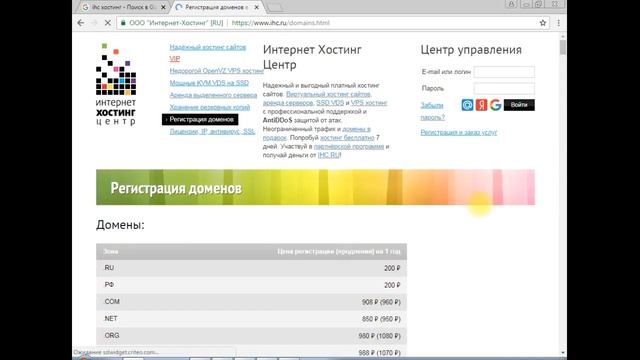This screenshot has height=360, width=640.
Task: Open a new browser tab
Action: pos(274,7)
